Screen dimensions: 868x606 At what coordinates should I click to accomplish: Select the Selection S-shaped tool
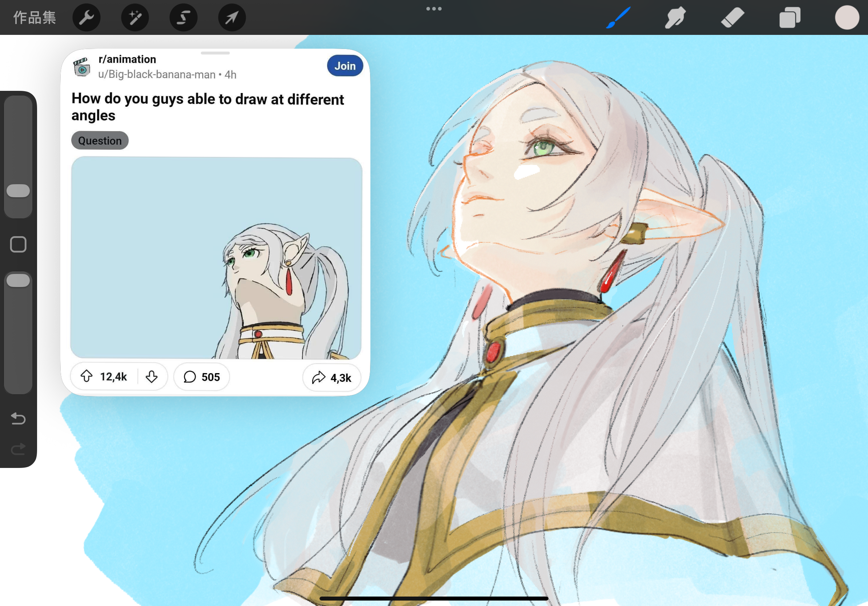tap(183, 17)
